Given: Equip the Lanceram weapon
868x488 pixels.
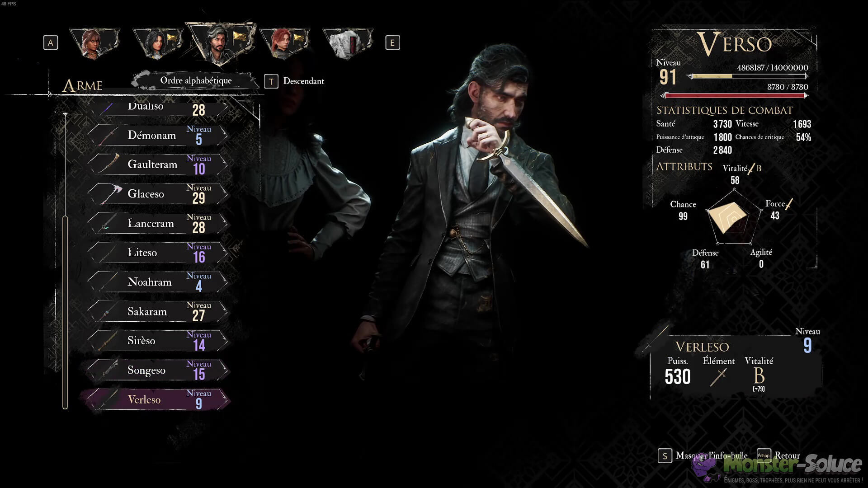Looking at the screenshot, I should click(x=158, y=223).
